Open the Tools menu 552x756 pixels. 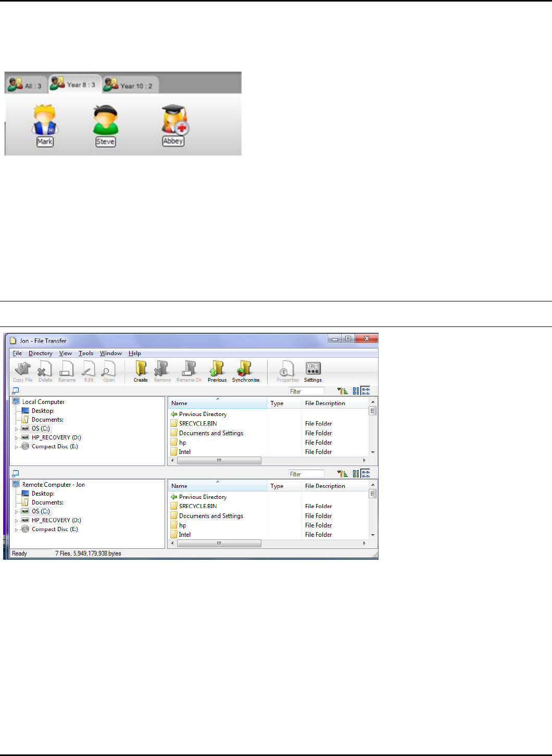[x=86, y=353]
